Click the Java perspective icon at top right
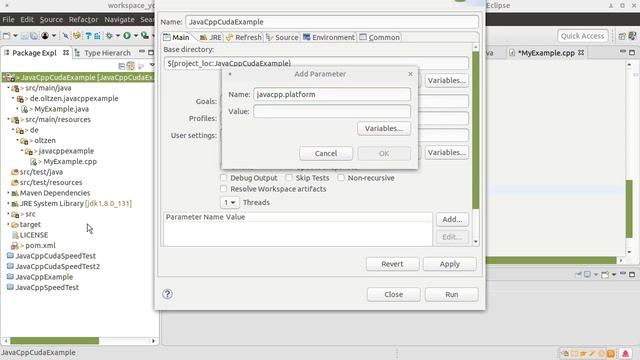640x360 pixels. [632, 36]
